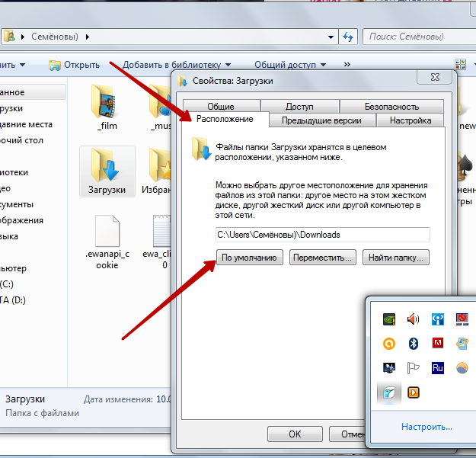Click the Ru language tray icon

click(x=437, y=368)
